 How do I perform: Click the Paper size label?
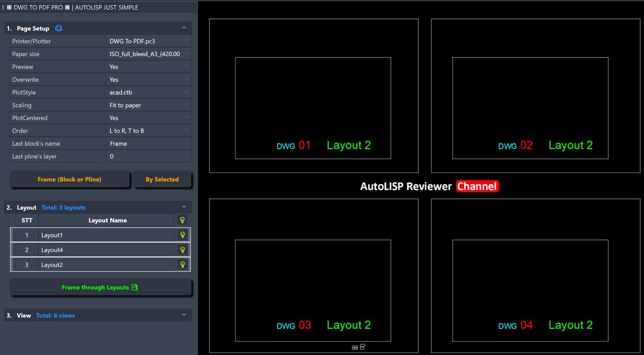tap(26, 54)
